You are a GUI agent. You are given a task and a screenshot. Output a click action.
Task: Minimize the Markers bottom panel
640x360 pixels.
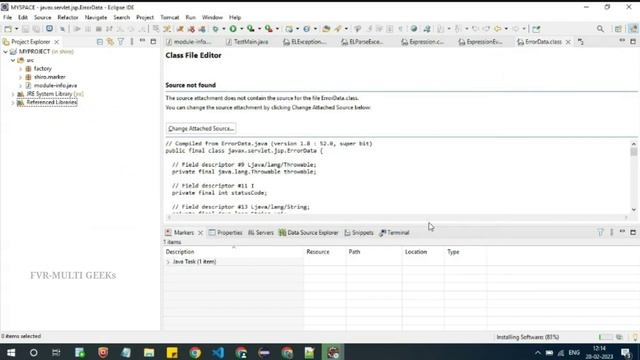pyautogui.click(x=622, y=232)
